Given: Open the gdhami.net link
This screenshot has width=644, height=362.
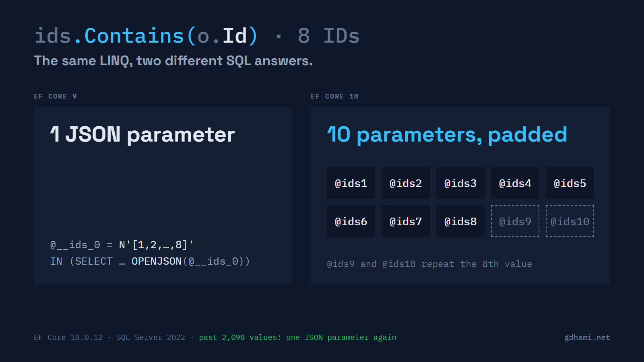Looking at the screenshot, I should (x=587, y=337).
